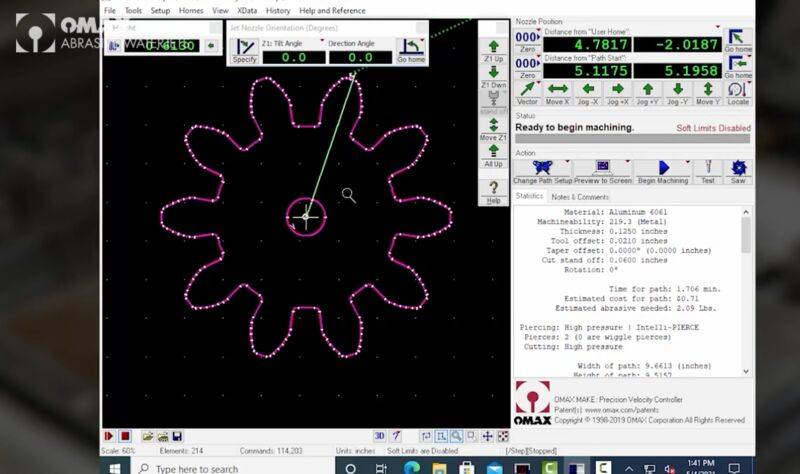Open the XData menu
This screenshot has height=474, width=800.
(x=247, y=10)
